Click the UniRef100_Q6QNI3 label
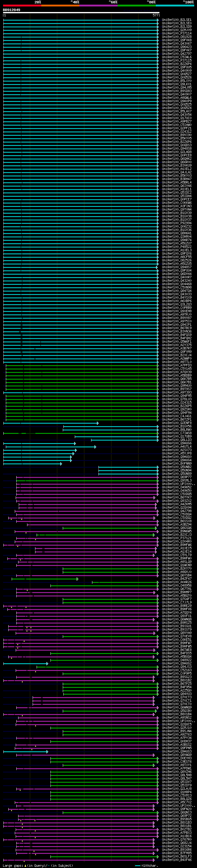197x868 pixels. (x=176, y=812)
